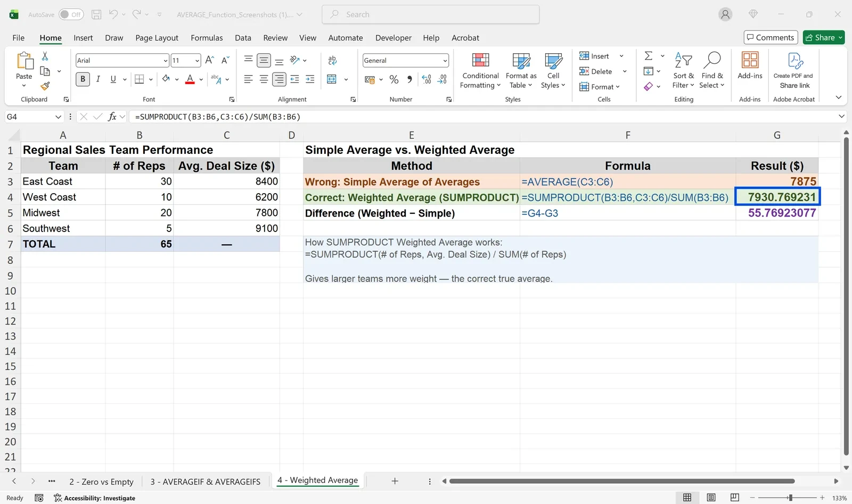
Task: Click the Format Painter brush icon
Action: coord(45,86)
